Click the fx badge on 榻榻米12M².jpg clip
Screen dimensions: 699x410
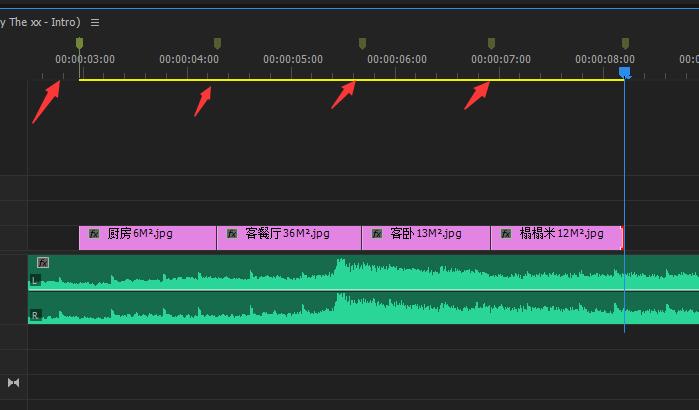pyautogui.click(x=506, y=234)
